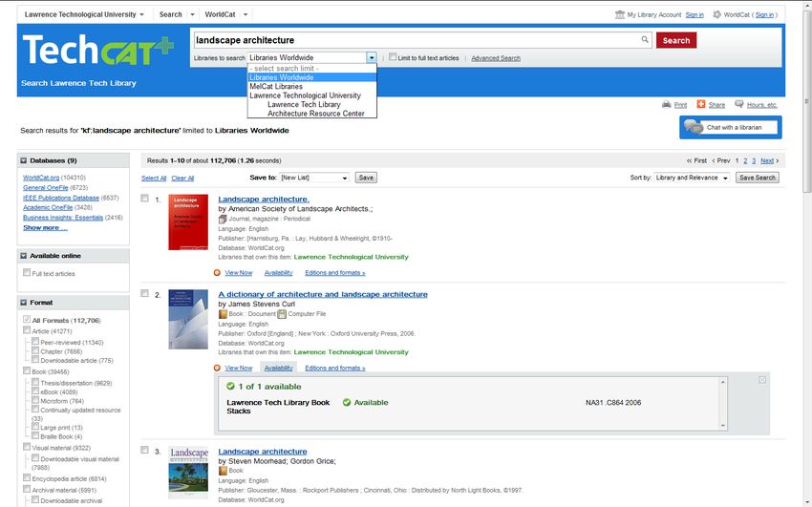Check the Book format filter
The height and width of the screenshot is (507, 812).
point(27,370)
